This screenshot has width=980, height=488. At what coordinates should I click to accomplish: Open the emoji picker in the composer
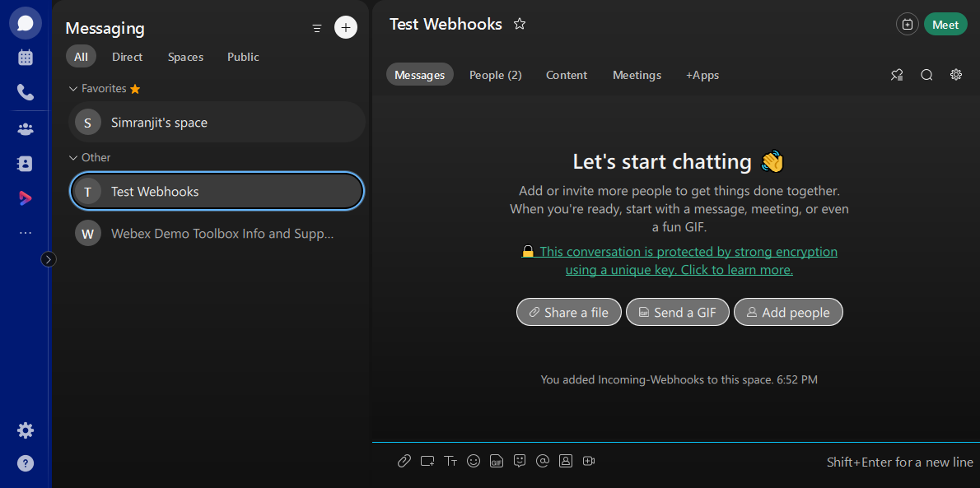pos(474,461)
